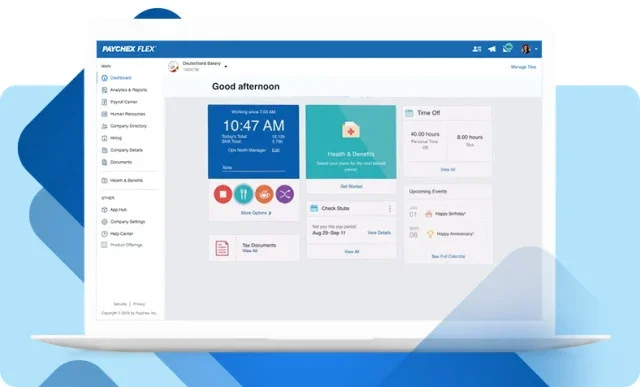The height and width of the screenshot is (387, 640).
Task: Open Product Offerings sidebar label
Action: pyautogui.click(x=126, y=245)
